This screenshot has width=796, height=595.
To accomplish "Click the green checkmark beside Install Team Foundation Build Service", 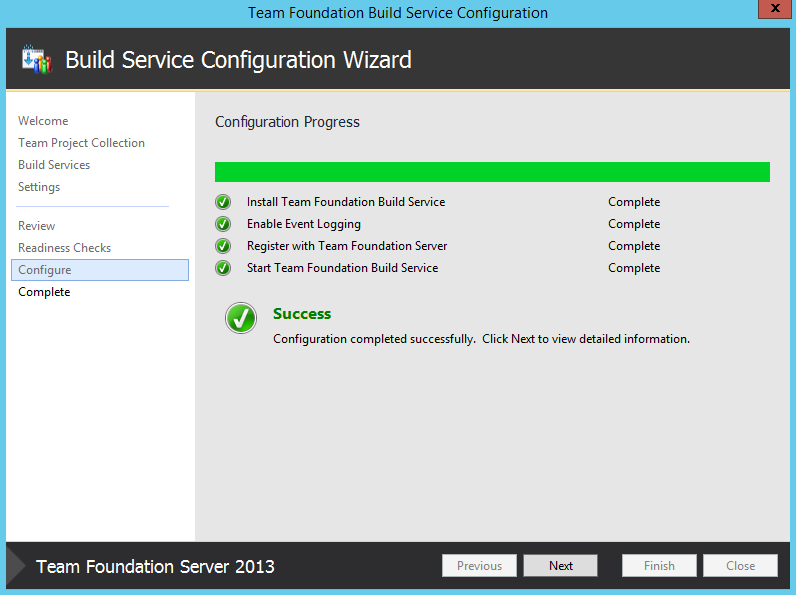I will point(223,202).
